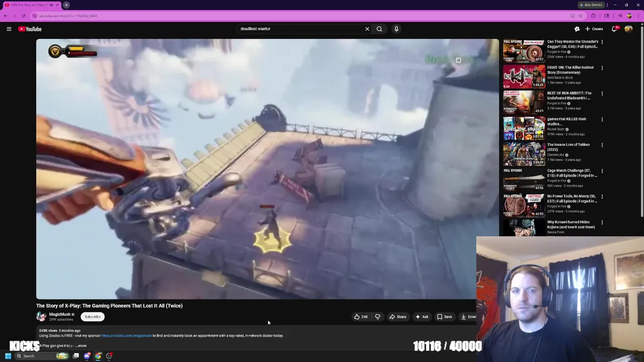Click the browser address bar URL
This screenshot has height=362, width=644.
[x=68, y=16]
